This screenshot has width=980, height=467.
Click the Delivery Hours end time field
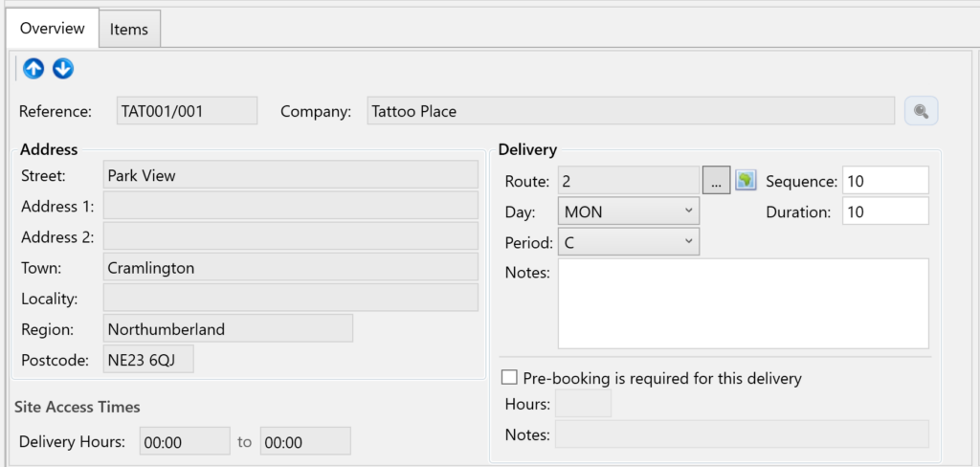305,441
